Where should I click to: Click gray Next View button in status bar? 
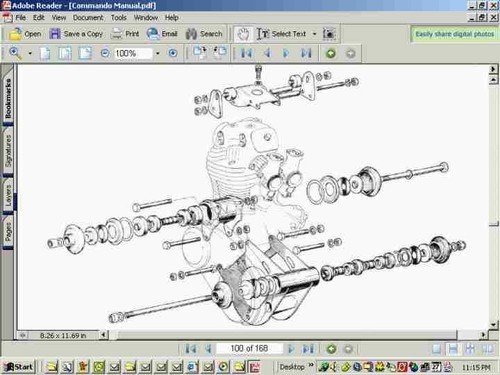pyautogui.click(x=348, y=349)
